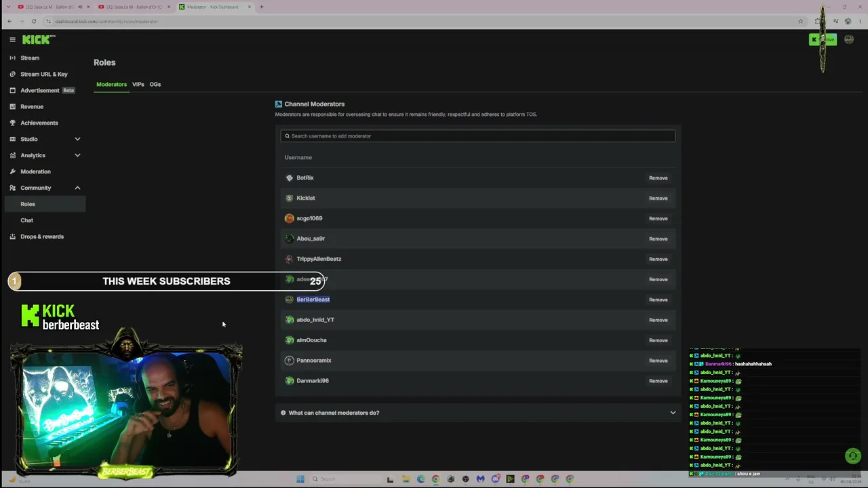
Task: Open Microsoft Edge from the taskbar
Action: pos(420,479)
